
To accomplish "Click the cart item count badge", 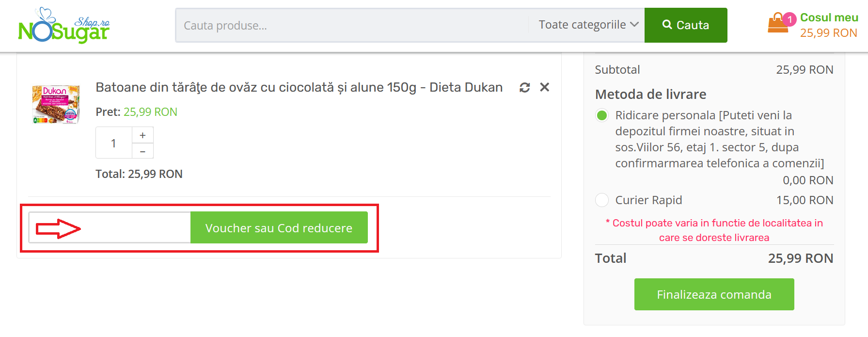I will pos(789,19).
